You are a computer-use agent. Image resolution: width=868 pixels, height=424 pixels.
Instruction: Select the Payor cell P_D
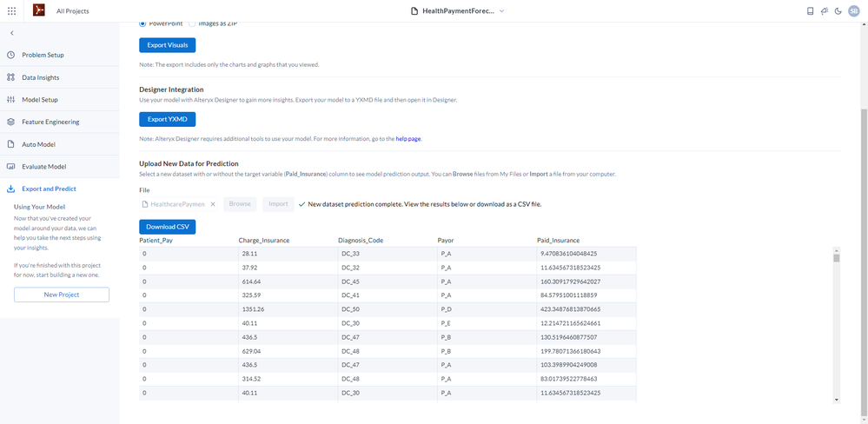pyautogui.click(x=487, y=309)
